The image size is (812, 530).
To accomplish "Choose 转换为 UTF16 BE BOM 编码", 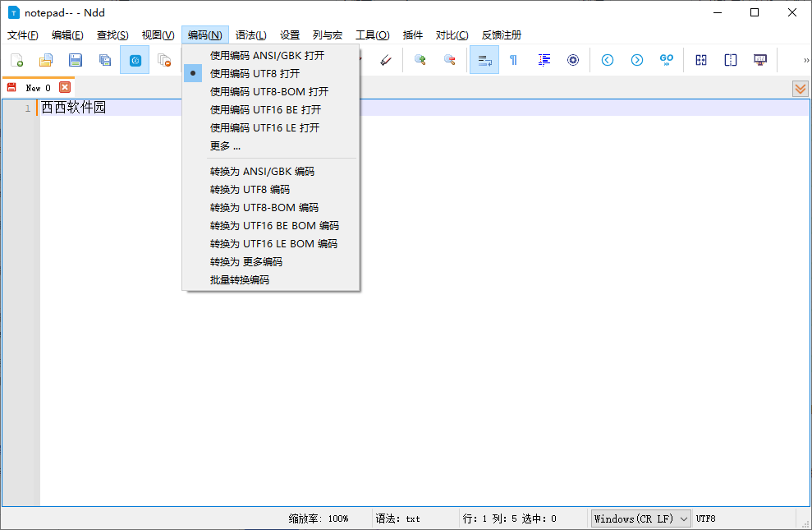I will (271, 226).
